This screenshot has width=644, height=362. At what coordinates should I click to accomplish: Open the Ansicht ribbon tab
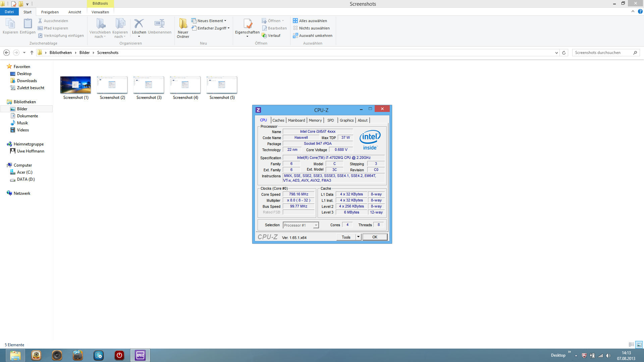point(74,12)
